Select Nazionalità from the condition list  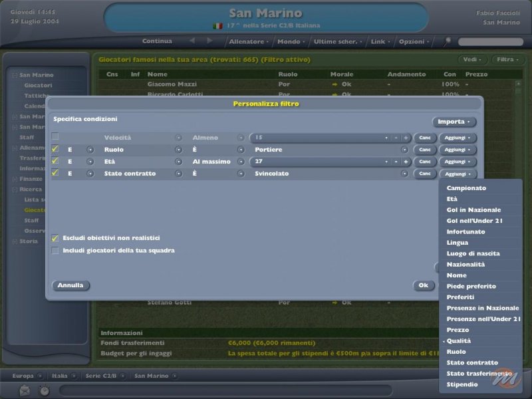tap(465, 264)
